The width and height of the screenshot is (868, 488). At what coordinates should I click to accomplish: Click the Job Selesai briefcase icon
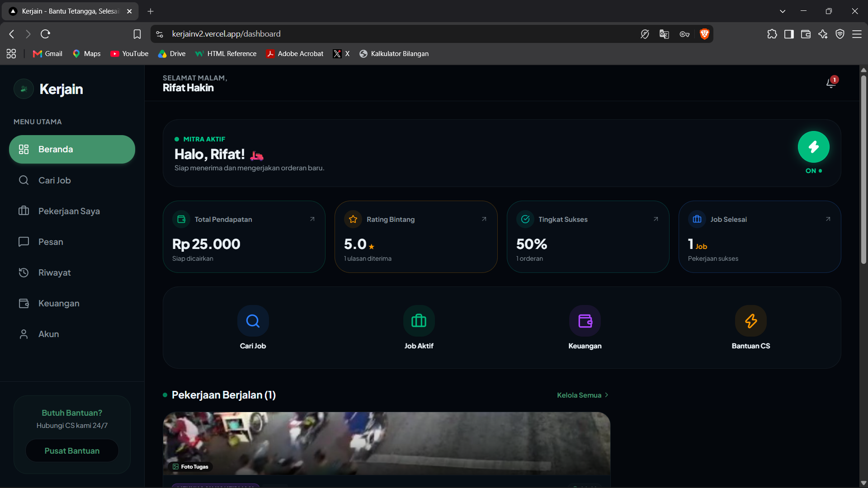pos(697,219)
